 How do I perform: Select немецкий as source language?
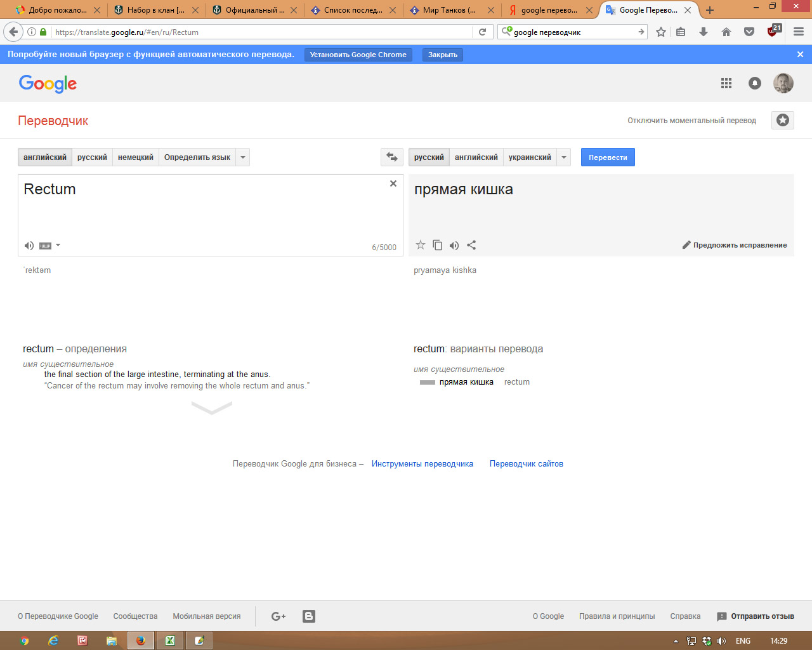(x=136, y=157)
